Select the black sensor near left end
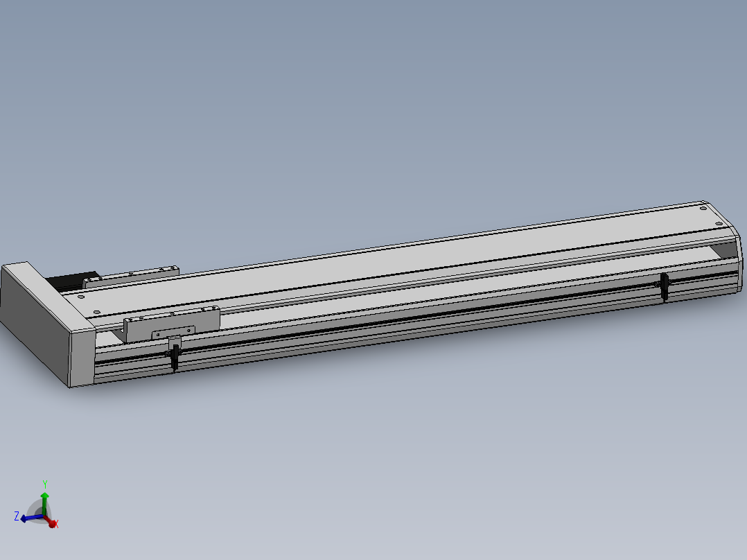 tap(175, 358)
